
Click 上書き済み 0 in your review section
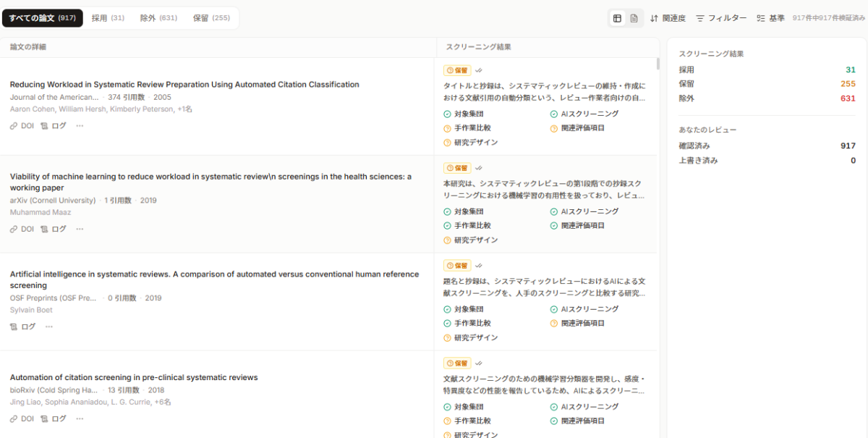click(767, 161)
